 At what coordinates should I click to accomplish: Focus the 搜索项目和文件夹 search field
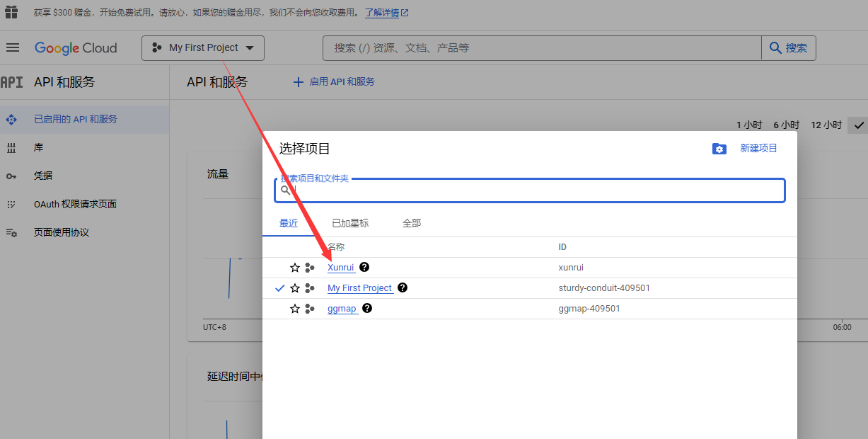coord(530,190)
